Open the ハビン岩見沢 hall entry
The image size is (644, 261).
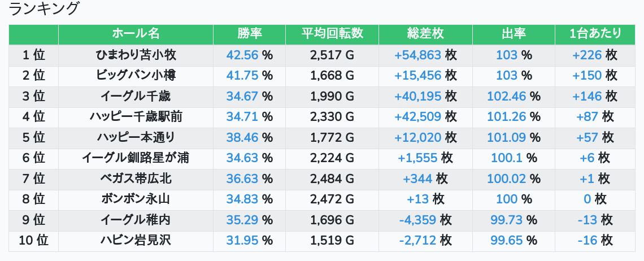pos(136,241)
